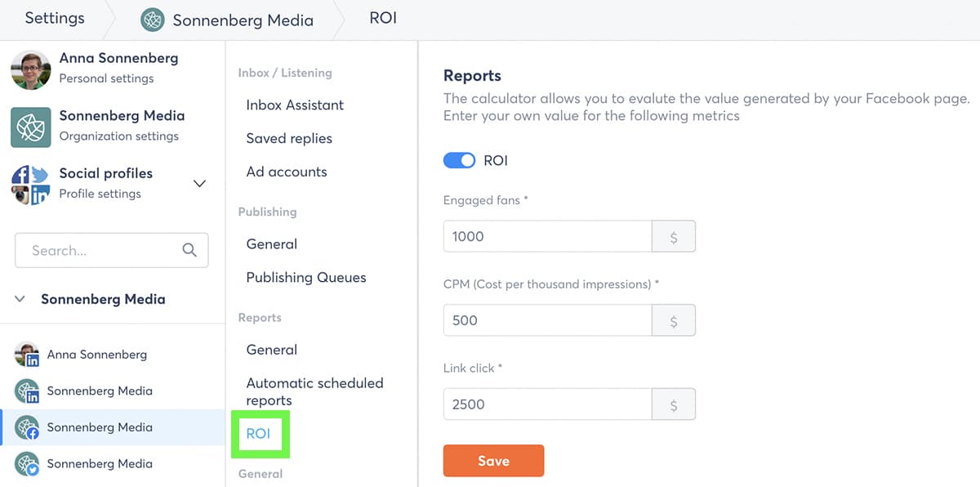Open Inbox Assistant settings
This screenshot has height=487, width=980.
pos(295,105)
